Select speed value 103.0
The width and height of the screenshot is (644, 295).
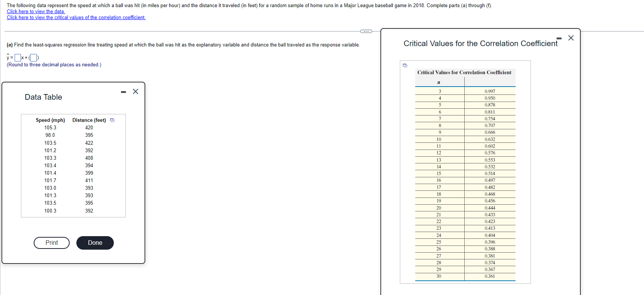50,188
